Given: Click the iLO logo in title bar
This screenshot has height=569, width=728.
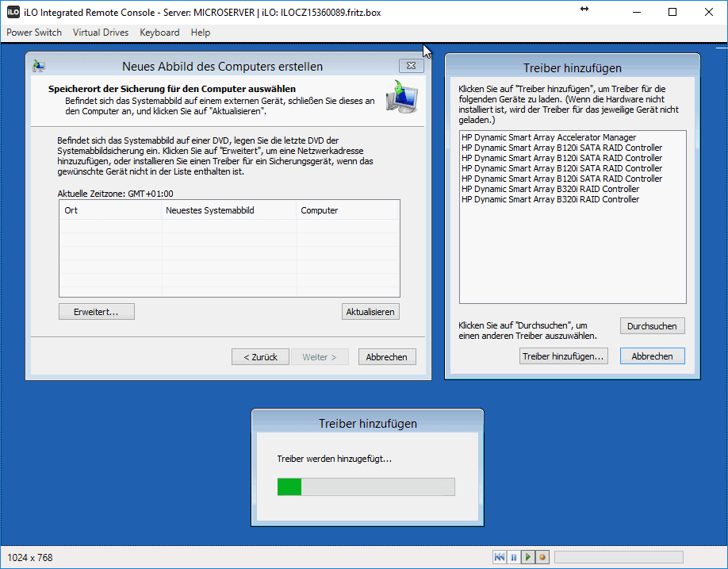Looking at the screenshot, I should pos(13,12).
